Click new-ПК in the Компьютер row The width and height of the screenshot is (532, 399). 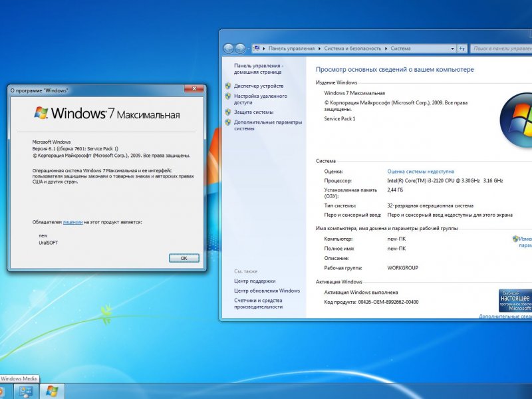(396, 239)
